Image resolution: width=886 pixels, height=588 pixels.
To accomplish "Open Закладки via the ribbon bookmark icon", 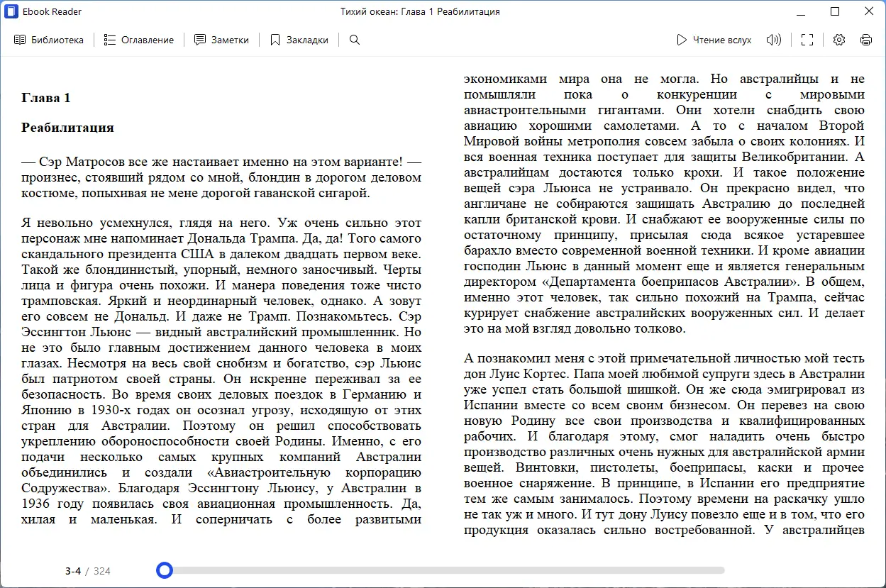I will tap(276, 40).
